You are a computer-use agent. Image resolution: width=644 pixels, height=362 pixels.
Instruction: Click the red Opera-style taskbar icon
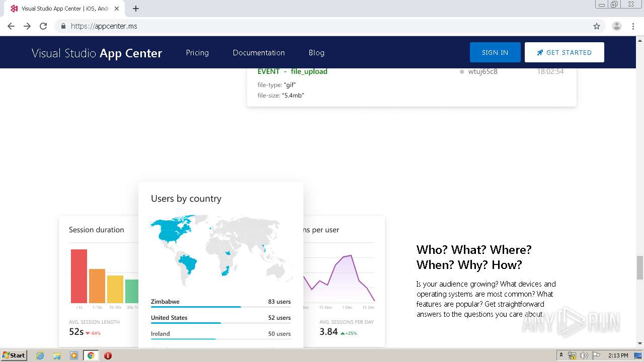pos(108,355)
